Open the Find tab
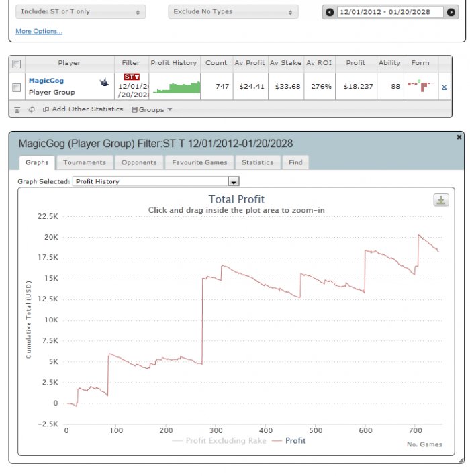Viewport: 470px width, 476px height. (x=295, y=162)
